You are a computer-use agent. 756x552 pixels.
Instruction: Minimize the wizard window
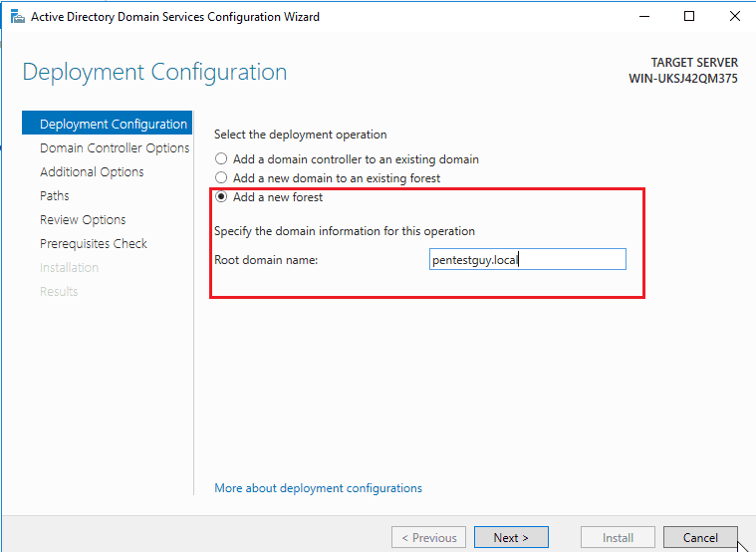tap(644, 16)
